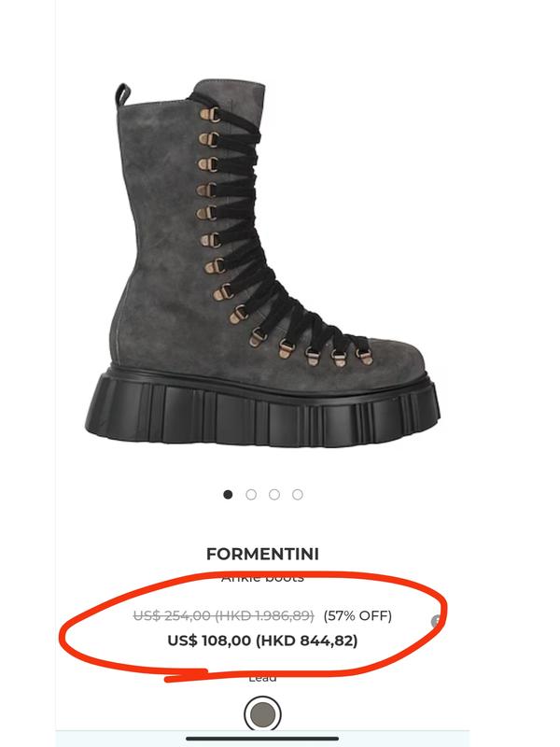The height and width of the screenshot is (747, 560).
Task: Tap the gray info icon beside discount
Action: 435,621
